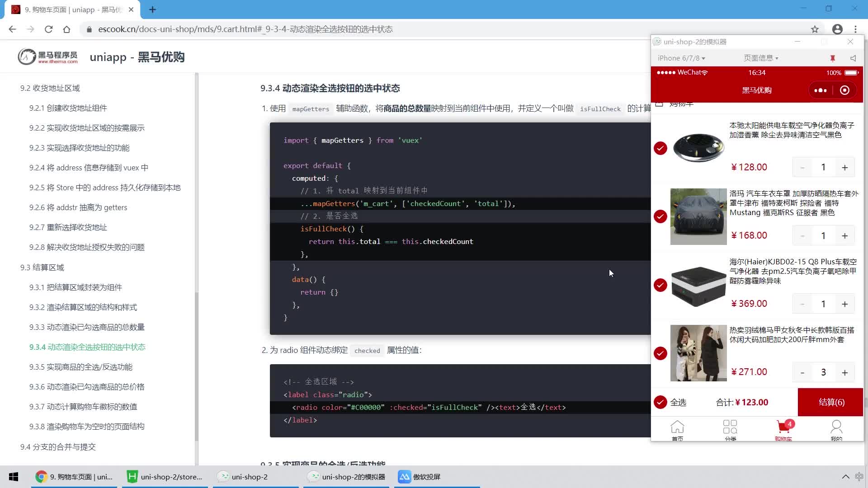This screenshot has height=488, width=868.
Task: Open 9.2 收货地址区域 in sidebar
Action: (x=50, y=88)
